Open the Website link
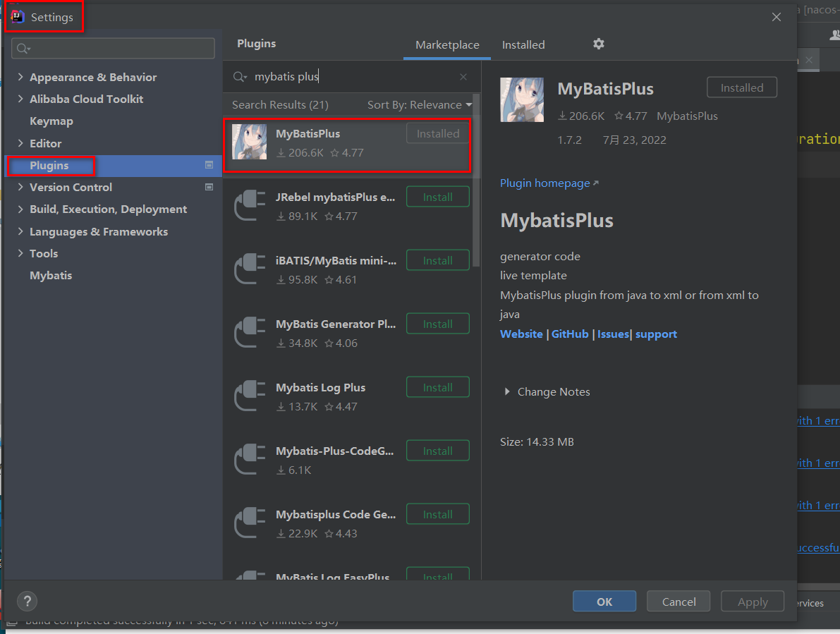840x634 pixels. [x=521, y=334]
